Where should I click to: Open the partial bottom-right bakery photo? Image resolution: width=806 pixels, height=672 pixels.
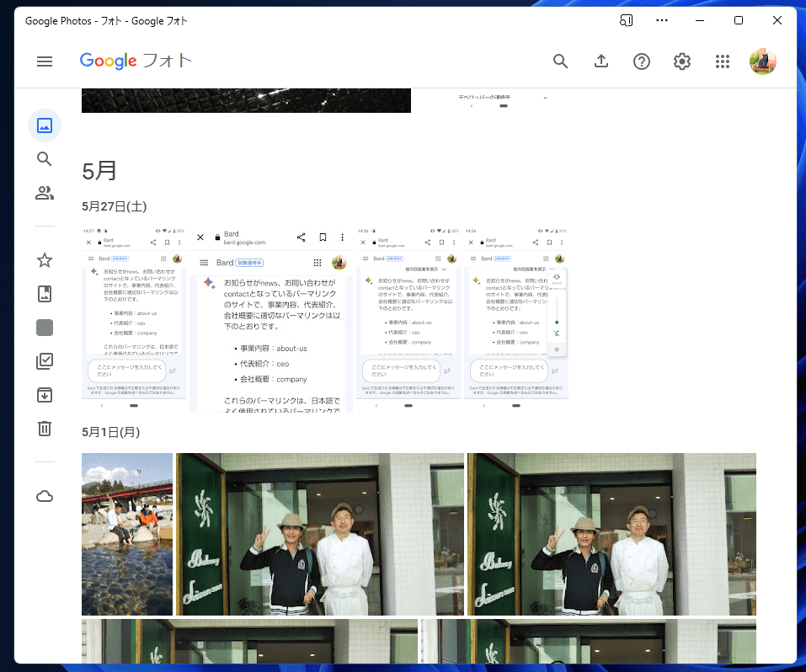pos(589,641)
